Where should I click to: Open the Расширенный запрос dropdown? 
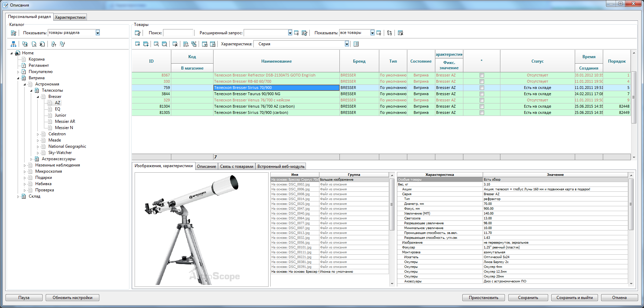[x=290, y=33]
